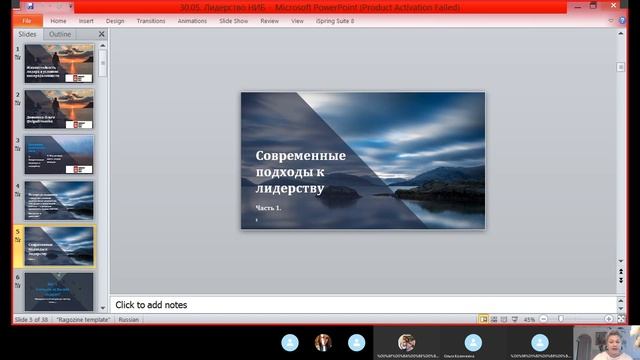The height and width of the screenshot is (360, 640).
Task: Click slide pane scroll down arrow
Action: [103, 308]
